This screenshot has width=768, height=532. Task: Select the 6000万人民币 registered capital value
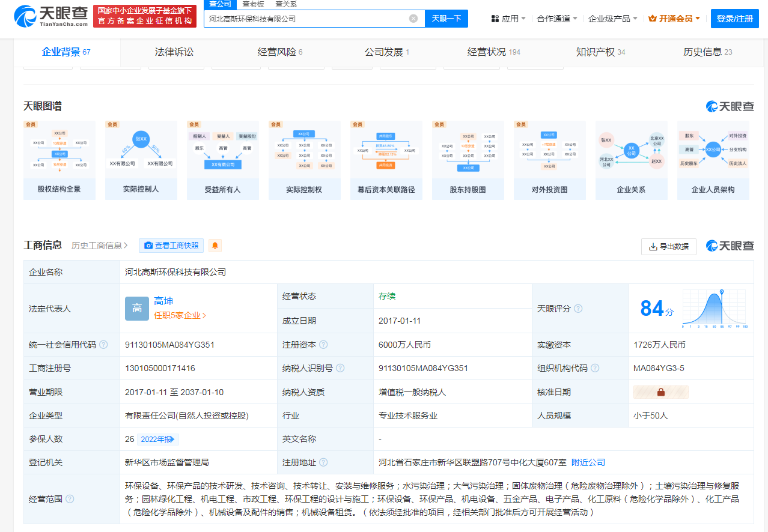pyautogui.click(x=404, y=345)
